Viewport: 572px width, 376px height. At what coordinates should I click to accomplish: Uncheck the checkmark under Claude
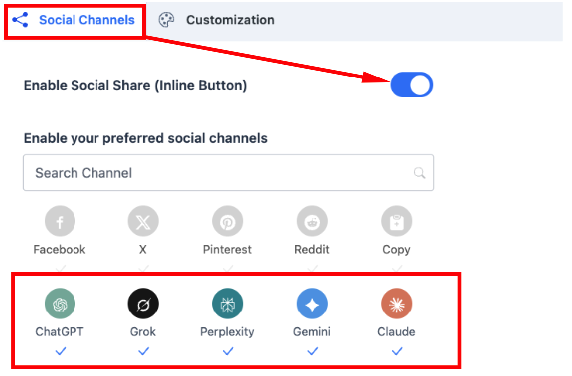(x=397, y=351)
